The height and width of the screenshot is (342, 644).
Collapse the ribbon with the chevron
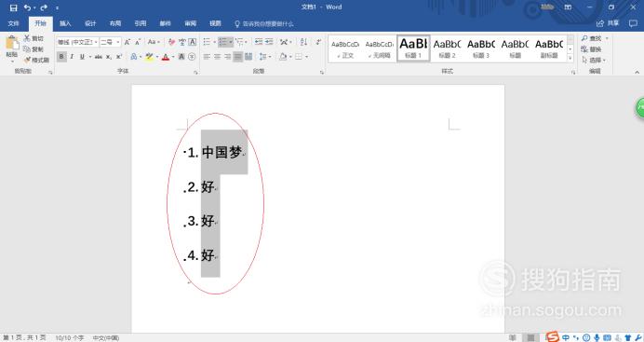[x=637, y=72]
